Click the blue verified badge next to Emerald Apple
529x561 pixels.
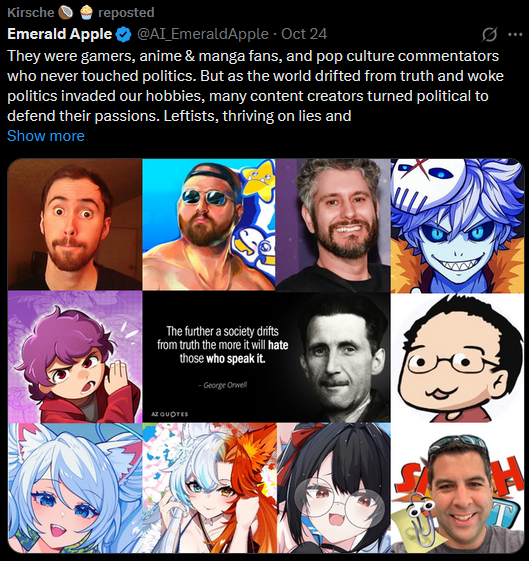coord(124,35)
